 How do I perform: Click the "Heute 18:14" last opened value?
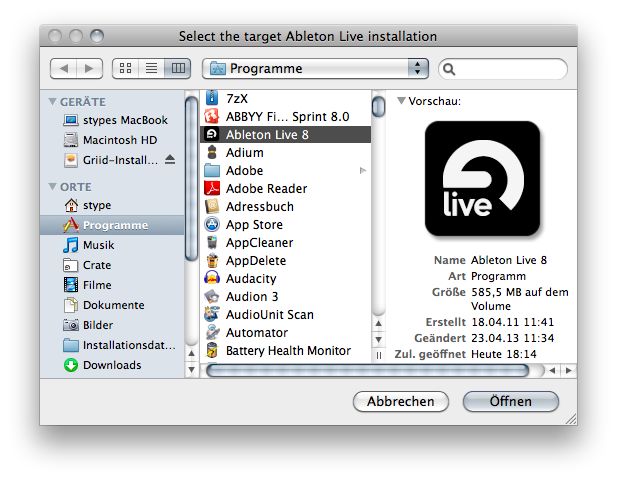point(504,354)
